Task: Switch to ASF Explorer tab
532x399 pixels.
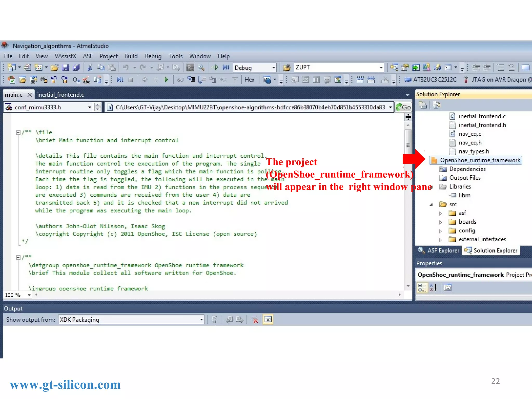Action: click(x=439, y=250)
